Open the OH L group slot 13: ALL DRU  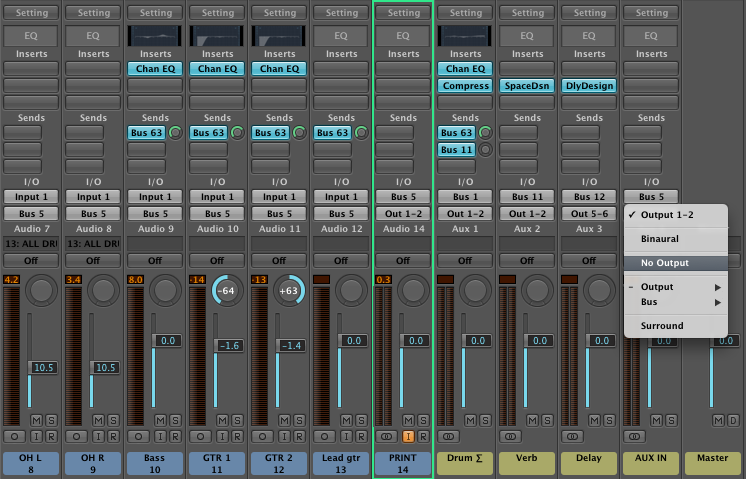[x=31, y=244]
